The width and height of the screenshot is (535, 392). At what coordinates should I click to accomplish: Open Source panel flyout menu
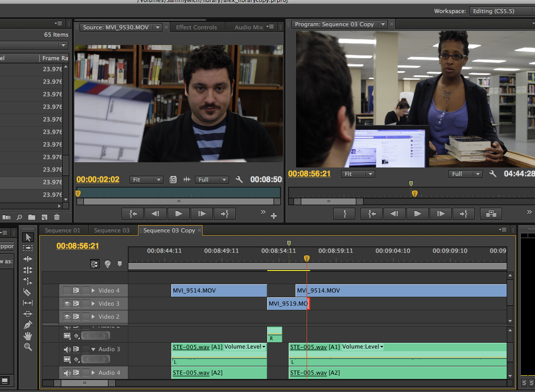[270, 27]
